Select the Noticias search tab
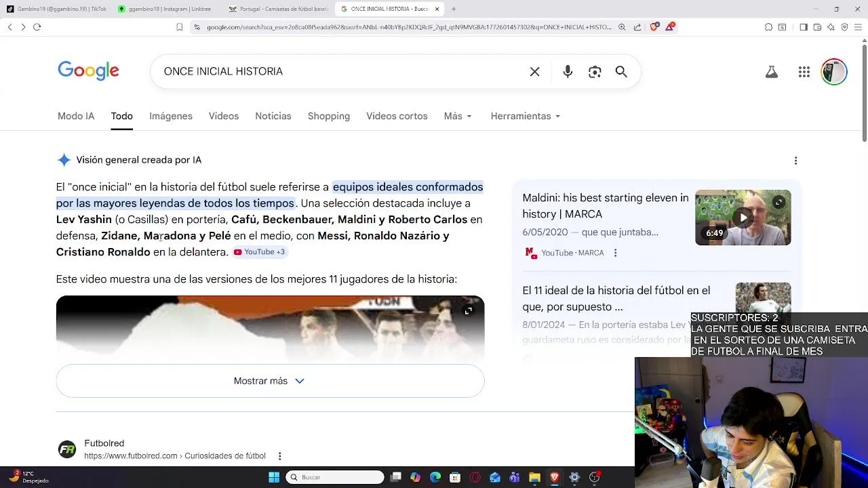 tap(273, 116)
